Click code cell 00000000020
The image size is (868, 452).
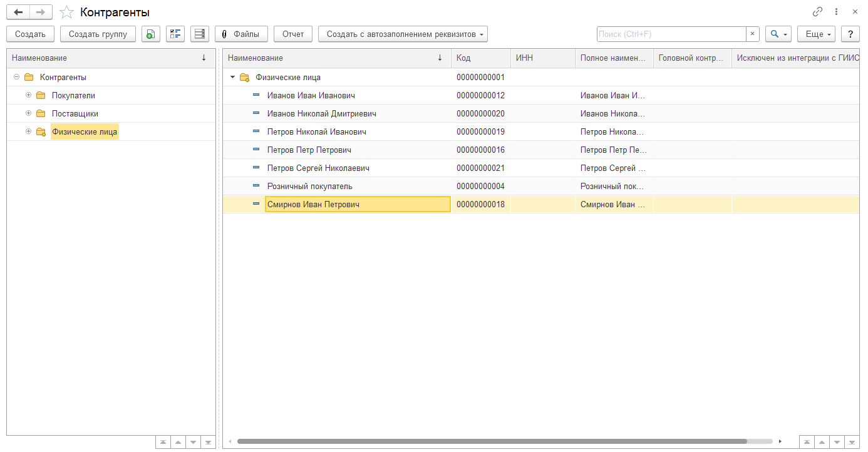(x=481, y=113)
